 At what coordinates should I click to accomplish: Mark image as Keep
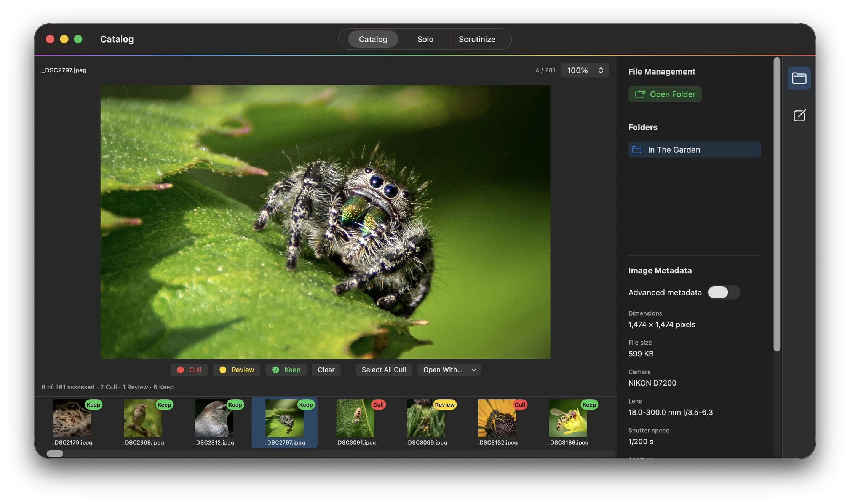click(286, 370)
